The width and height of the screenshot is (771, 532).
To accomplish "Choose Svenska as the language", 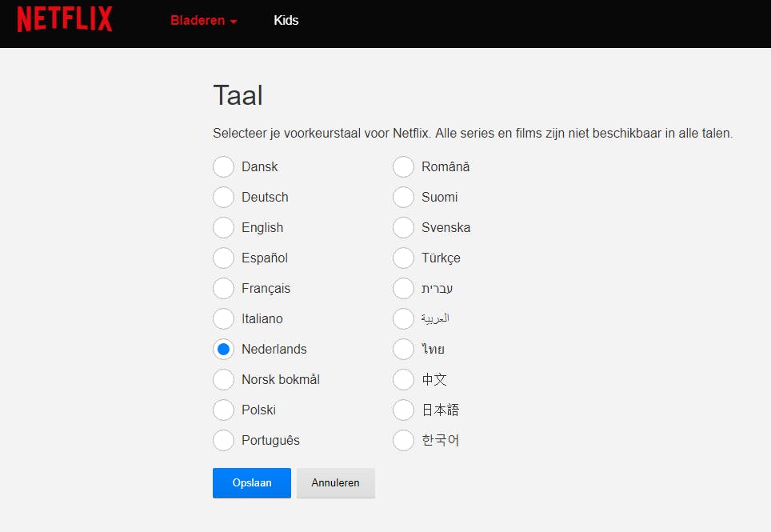I will click(403, 228).
